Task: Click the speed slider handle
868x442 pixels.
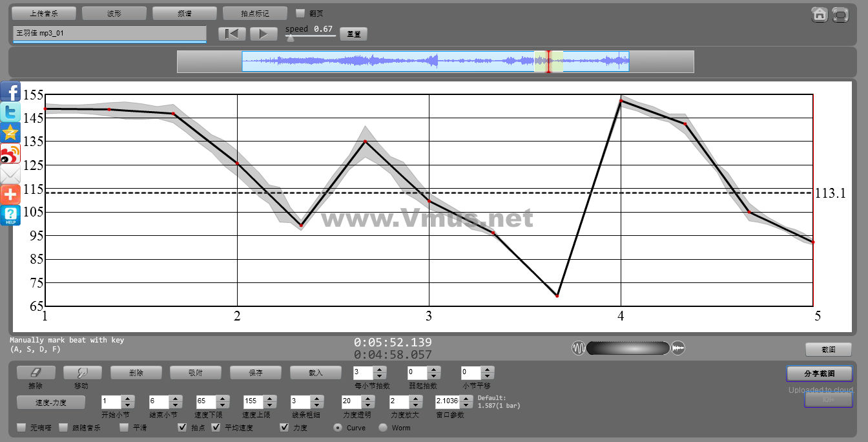Action: pos(290,38)
